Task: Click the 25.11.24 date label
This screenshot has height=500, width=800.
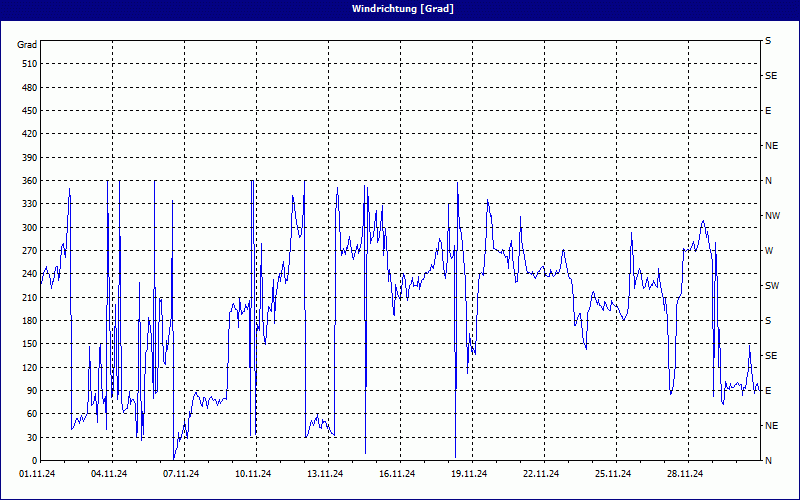Action: tap(613, 474)
